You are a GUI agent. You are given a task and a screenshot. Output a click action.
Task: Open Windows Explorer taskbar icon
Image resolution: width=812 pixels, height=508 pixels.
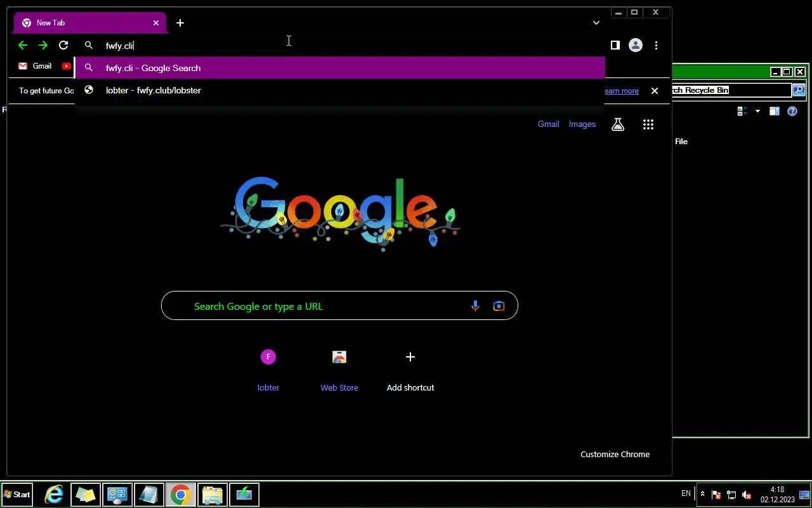click(x=213, y=495)
